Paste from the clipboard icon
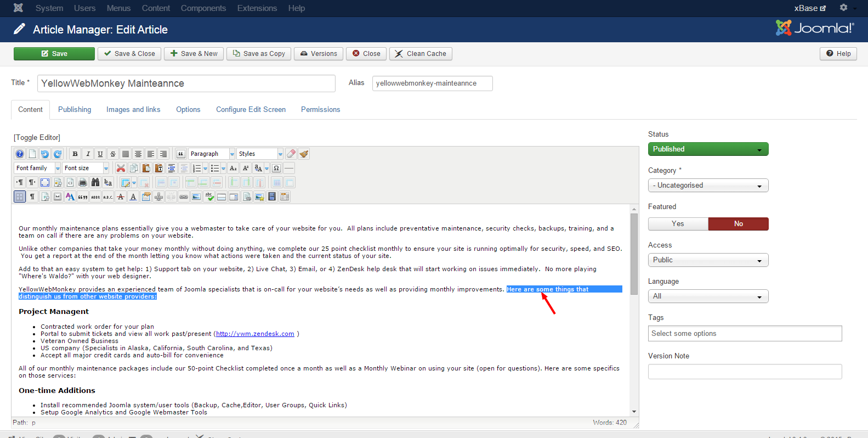Image resolution: width=868 pixels, height=438 pixels. (x=146, y=168)
